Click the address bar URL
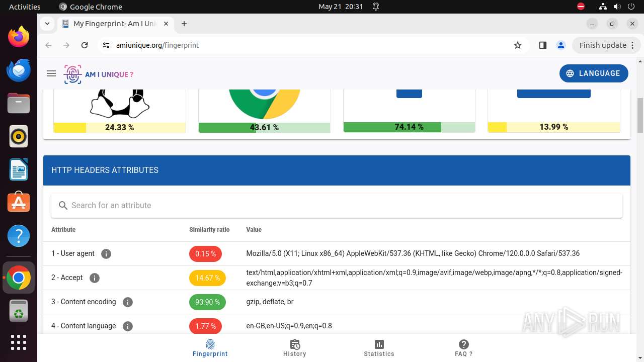This screenshot has width=644, height=362. 157,45
